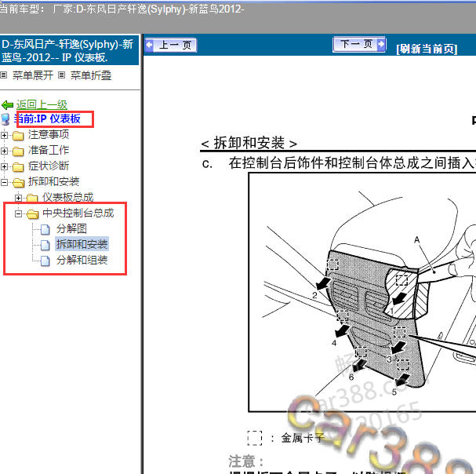Select the 仪表板总成 tree label
Screen dimensions: 476x474
(x=68, y=198)
